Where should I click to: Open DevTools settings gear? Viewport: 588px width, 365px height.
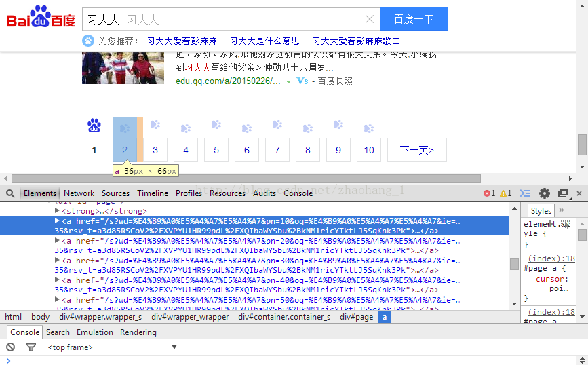pos(545,193)
